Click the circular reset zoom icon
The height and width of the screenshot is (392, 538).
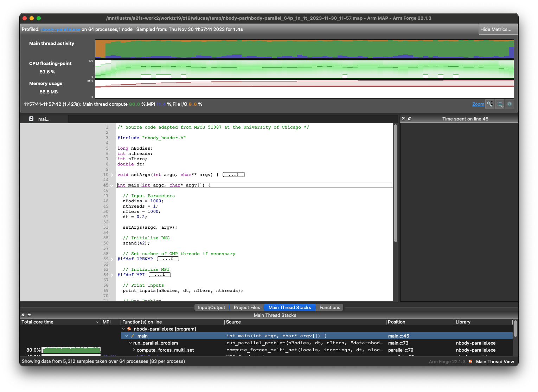coord(510,104)
